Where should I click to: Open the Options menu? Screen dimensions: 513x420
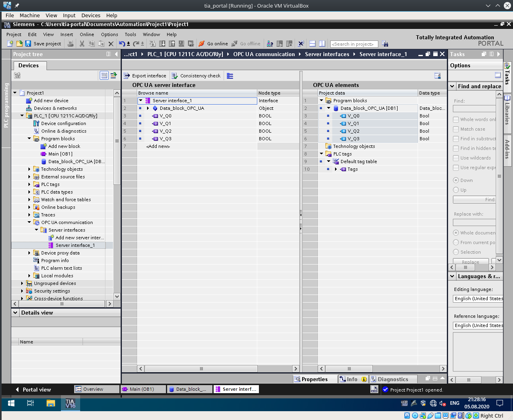click(x=109, y=34)
